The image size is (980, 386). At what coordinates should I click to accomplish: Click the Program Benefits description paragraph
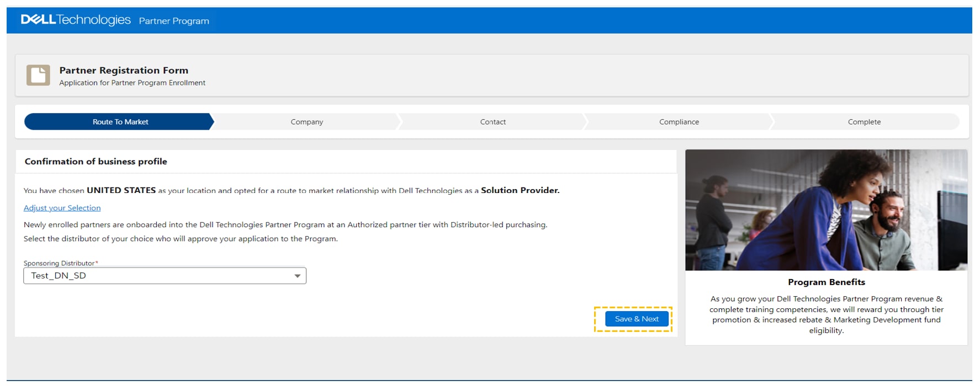(x=827, y=315)
